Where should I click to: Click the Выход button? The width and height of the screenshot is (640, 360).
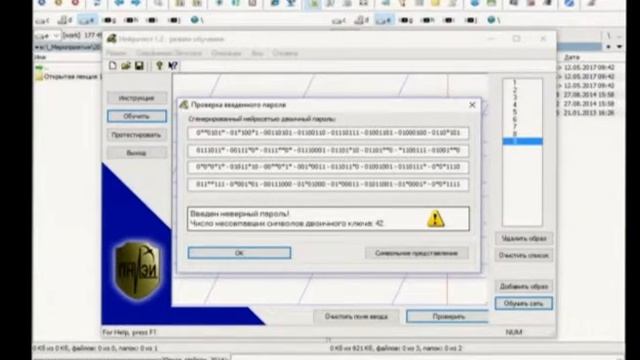pos(137,153)
